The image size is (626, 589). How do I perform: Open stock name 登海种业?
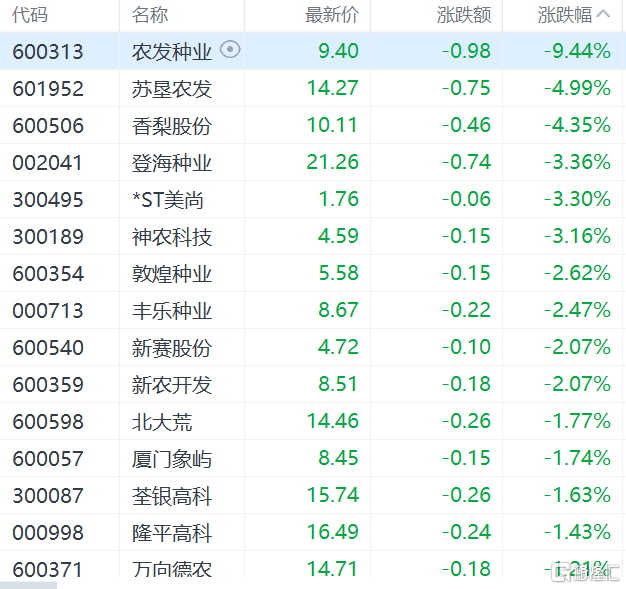point(172,163)
